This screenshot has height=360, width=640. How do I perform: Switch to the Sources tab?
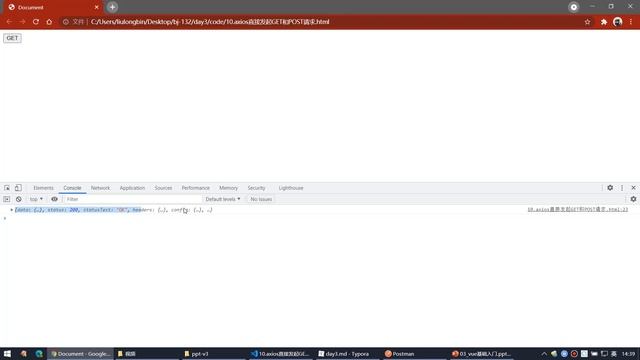point(163,188)
